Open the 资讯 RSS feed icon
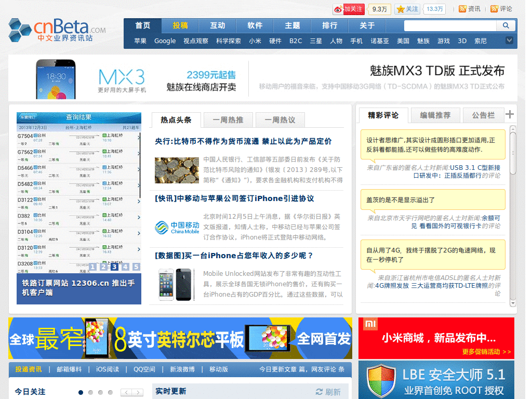 462,9
